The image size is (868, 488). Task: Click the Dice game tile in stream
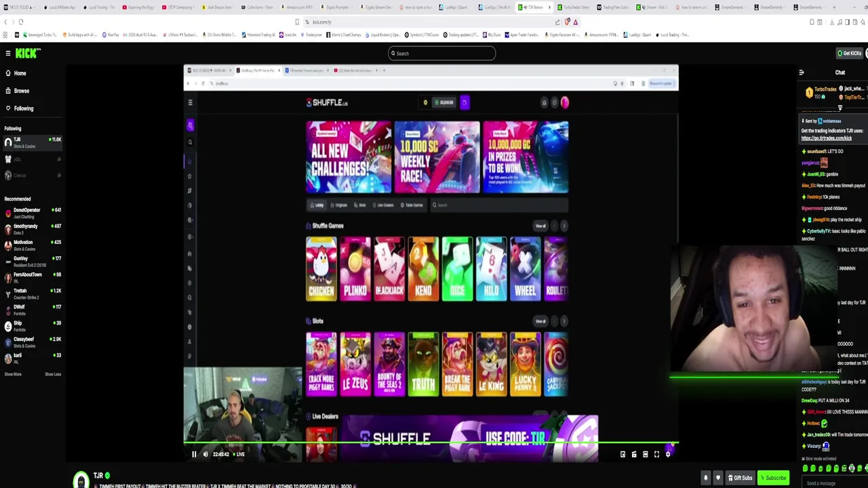(457, 268)
